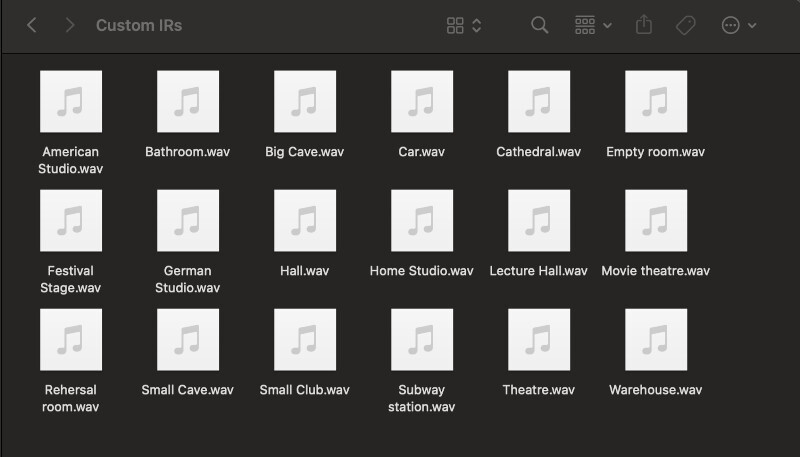Click the Share toolbar icon

click(x=644, y=25)
